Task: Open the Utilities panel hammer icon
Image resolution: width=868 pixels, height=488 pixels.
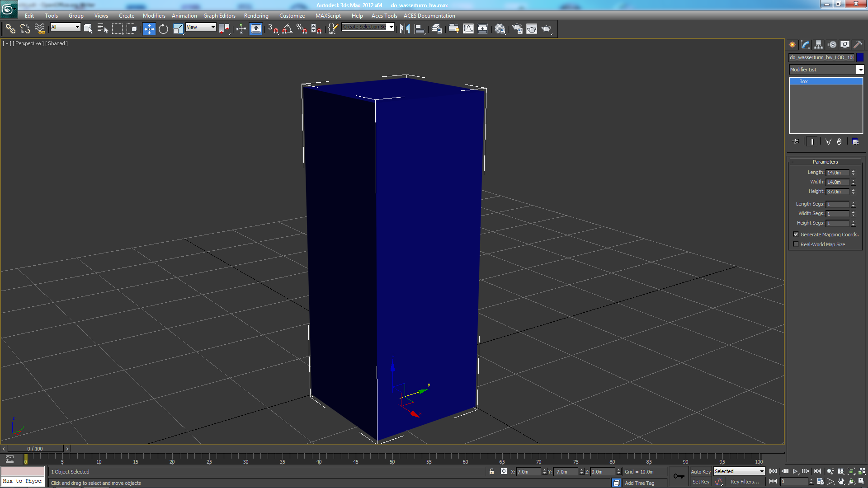Action: pos(858,45)
